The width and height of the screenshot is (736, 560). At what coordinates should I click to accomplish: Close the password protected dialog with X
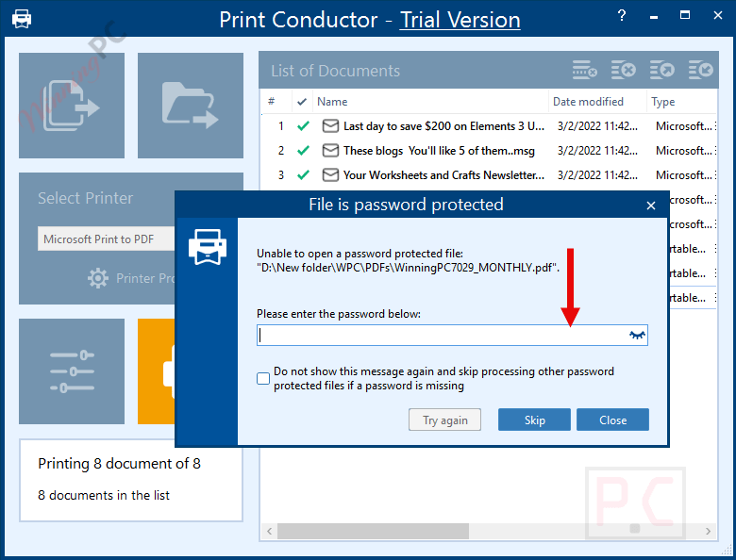(650, 206)
